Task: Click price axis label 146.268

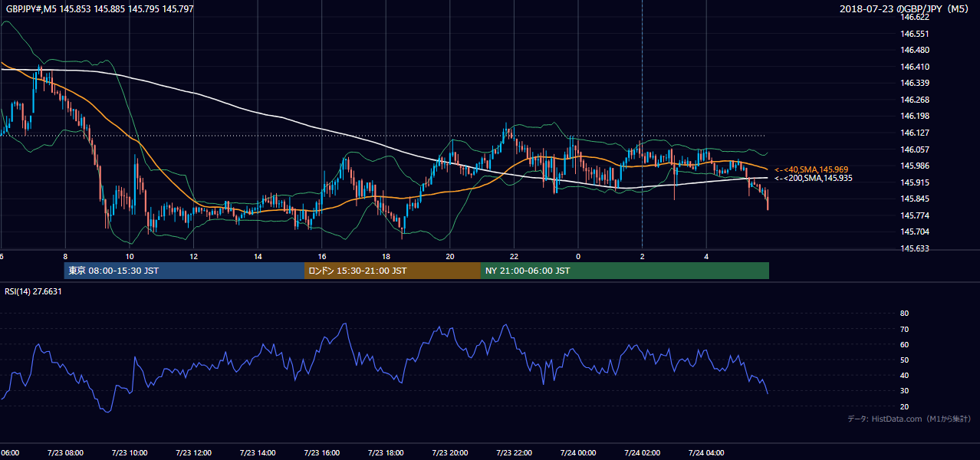Action: pos(916,100)
